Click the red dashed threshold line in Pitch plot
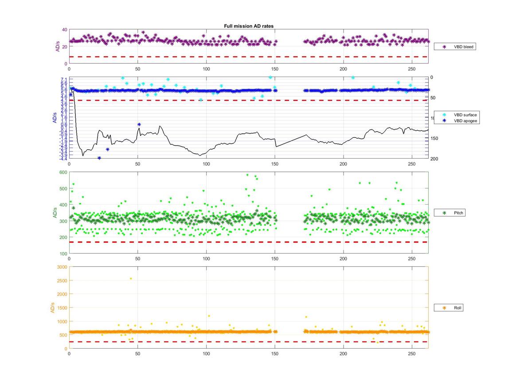Image resolution: width=532 pixels, height=392 pixels. click(x=248, y=242)
